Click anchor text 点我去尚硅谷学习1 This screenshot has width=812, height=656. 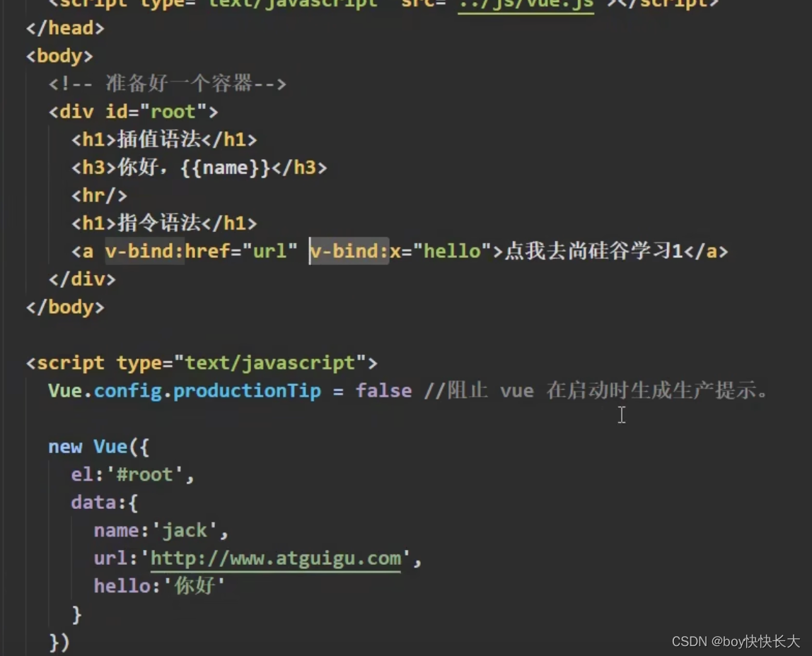593,252
